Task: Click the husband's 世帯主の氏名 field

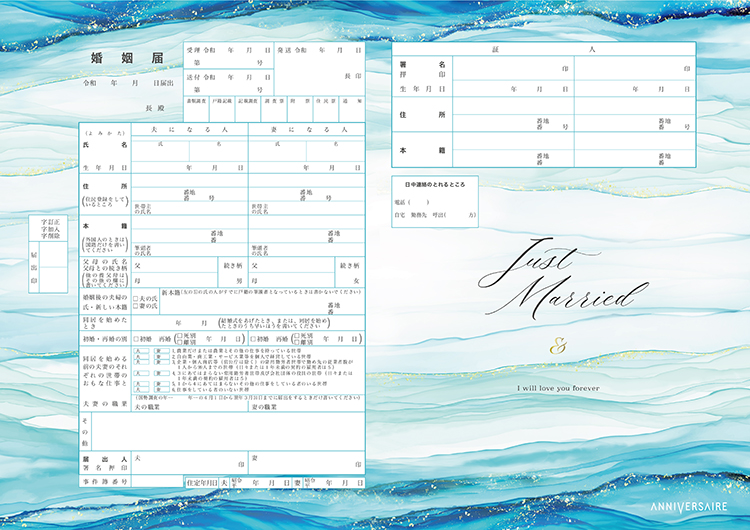Action: click(190, 208)
